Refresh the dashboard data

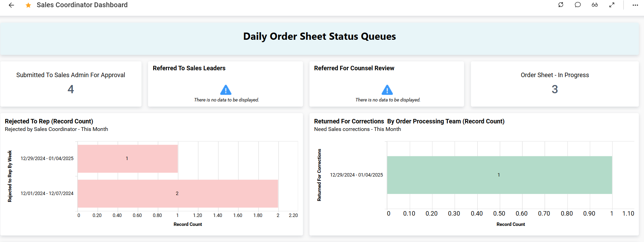point(561,5)
